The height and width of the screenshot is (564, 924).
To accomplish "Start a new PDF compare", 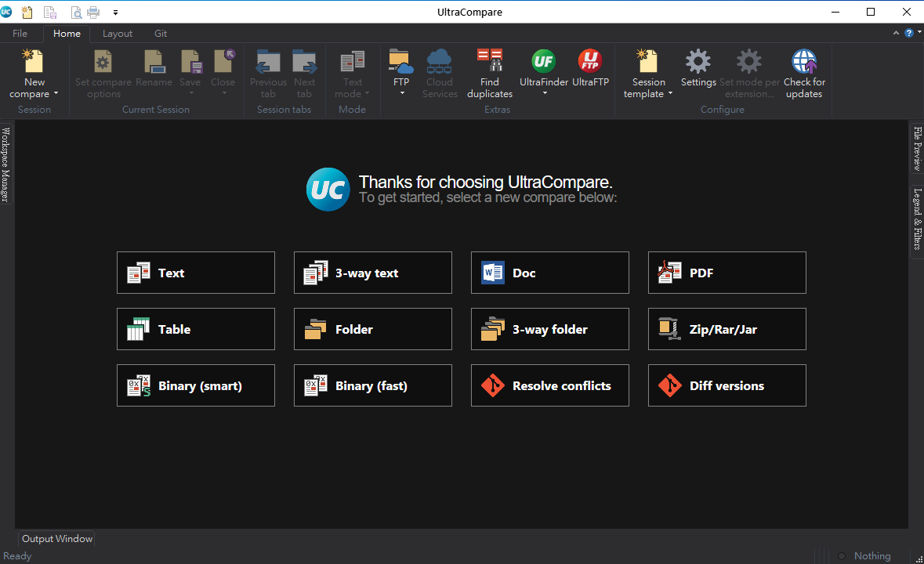I will tap(727, 273).
